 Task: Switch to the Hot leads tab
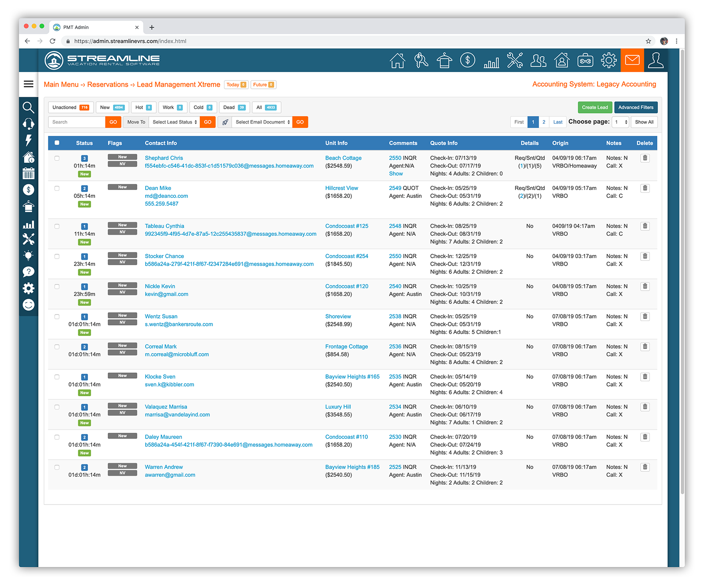pyautogui.click(x=143, y=107)
